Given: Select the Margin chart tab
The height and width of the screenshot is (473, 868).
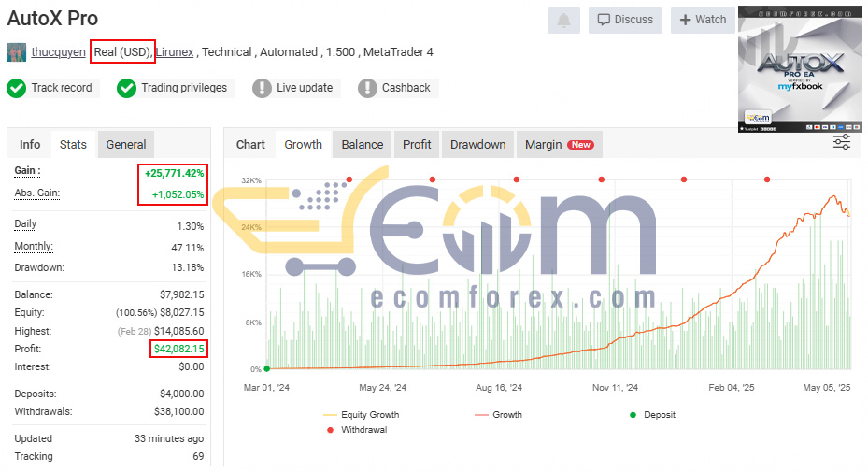Looking at the screenshot, I should [x=559, y=145].
